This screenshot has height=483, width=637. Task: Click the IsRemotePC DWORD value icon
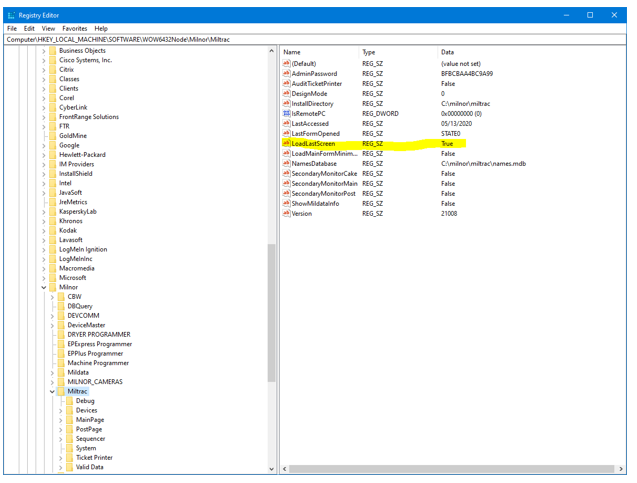(x=286, y=114)
